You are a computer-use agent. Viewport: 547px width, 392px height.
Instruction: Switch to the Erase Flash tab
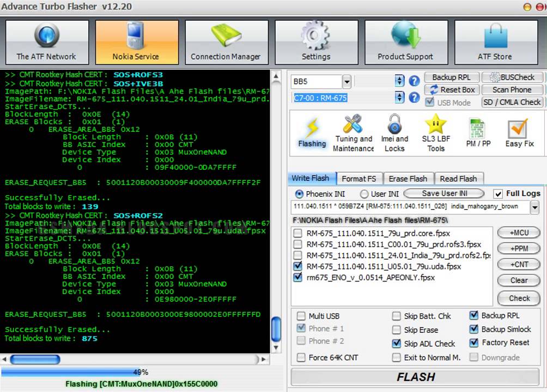(409, 179)
